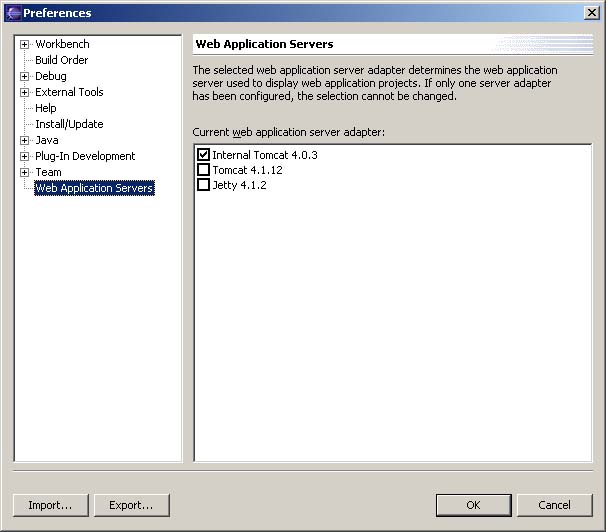Close the Preferences window with X
Viewport: 606px width, 532px height.
pos(592,13)
